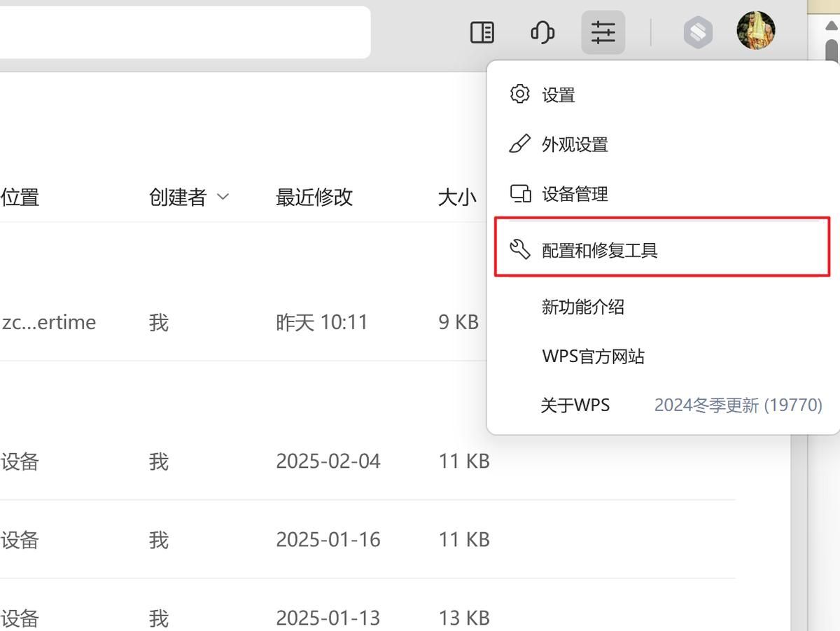
Task: Expand sorting options via chevron beside 创建者
Action: coord(224,197)
